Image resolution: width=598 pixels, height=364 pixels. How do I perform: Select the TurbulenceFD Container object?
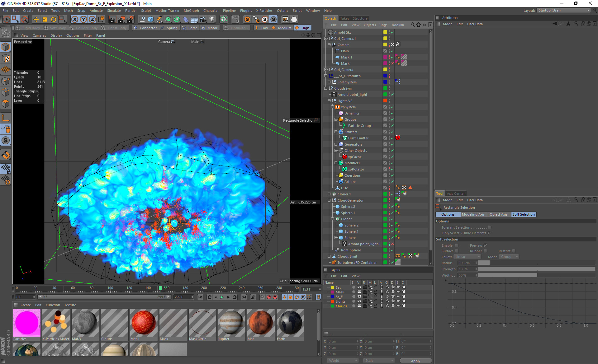tap(357, 263)
